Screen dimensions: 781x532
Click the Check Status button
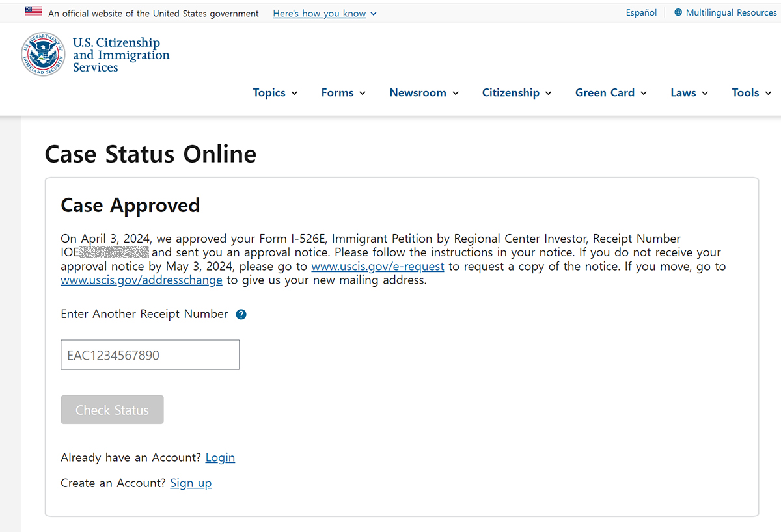coord(112,410)
